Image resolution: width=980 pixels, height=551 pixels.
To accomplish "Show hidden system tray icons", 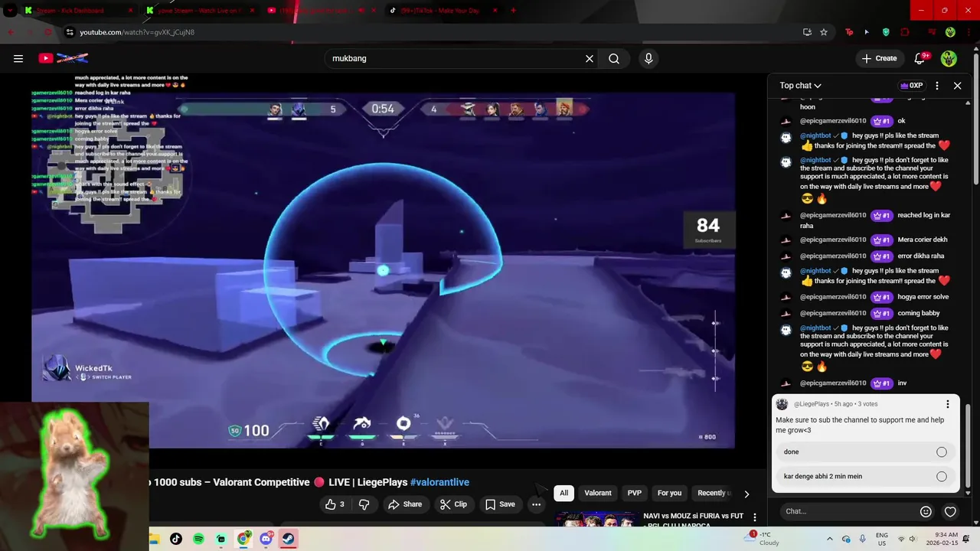I will click(829, 539).
